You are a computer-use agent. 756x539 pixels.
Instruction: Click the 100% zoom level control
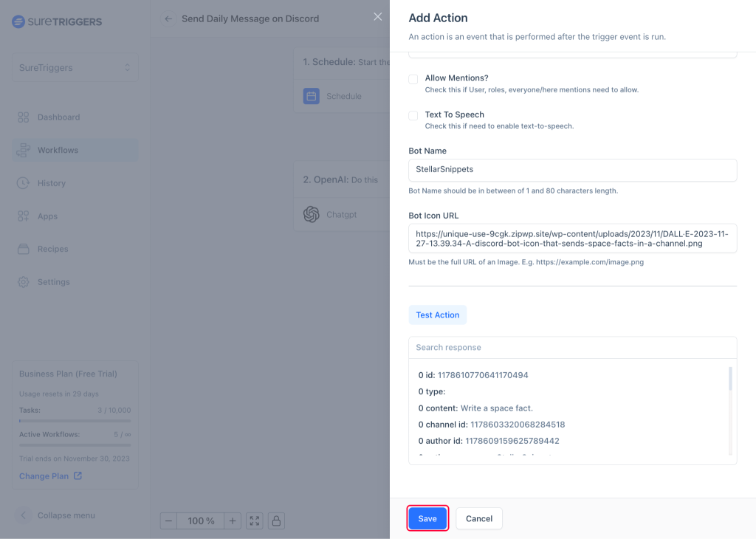(200, 521)
